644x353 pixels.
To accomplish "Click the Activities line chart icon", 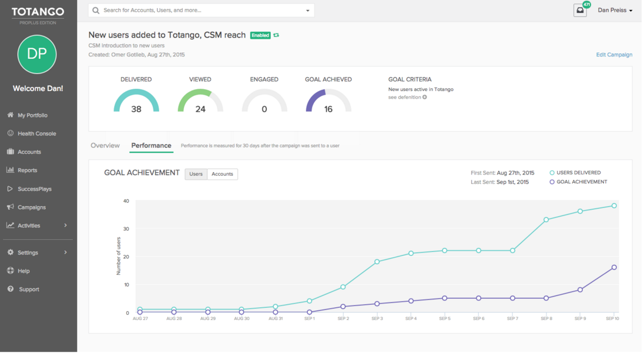I will point(10,226).
